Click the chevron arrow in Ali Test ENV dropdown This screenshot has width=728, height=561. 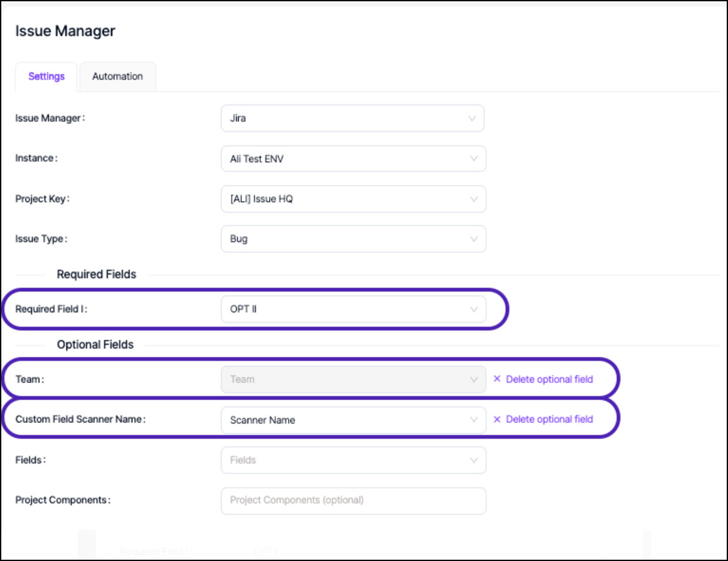coord(473,159)
